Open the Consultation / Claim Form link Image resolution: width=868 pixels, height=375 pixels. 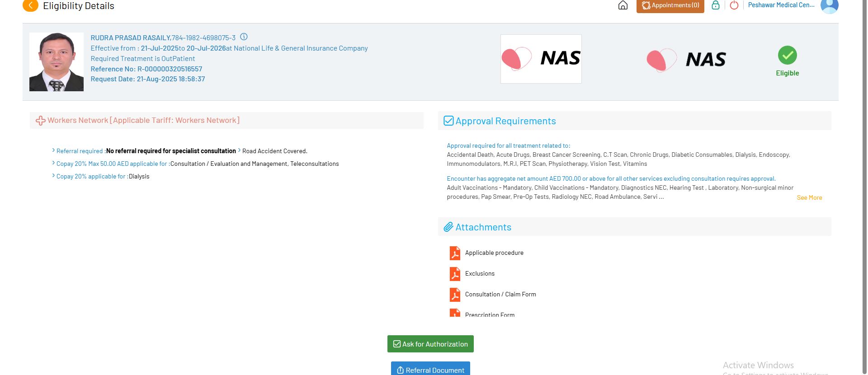pos(500,295)
